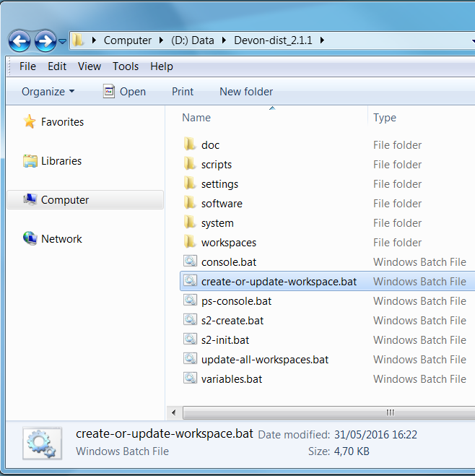Select Computer in the navigation pane
Image resolution: width=475 pixels, height=476 pixels.
click(x=85, y=200)
